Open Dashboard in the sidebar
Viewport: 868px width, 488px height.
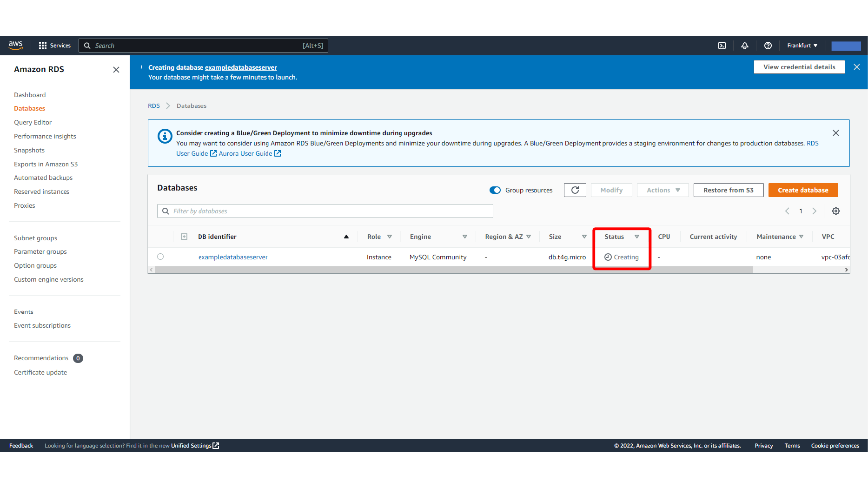(x=30, y=95)
